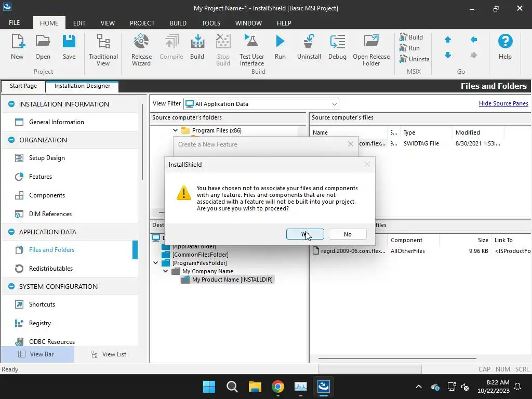Click No in the InstallShield dialog
Viewport: 532px width, 399px height.
348,234
